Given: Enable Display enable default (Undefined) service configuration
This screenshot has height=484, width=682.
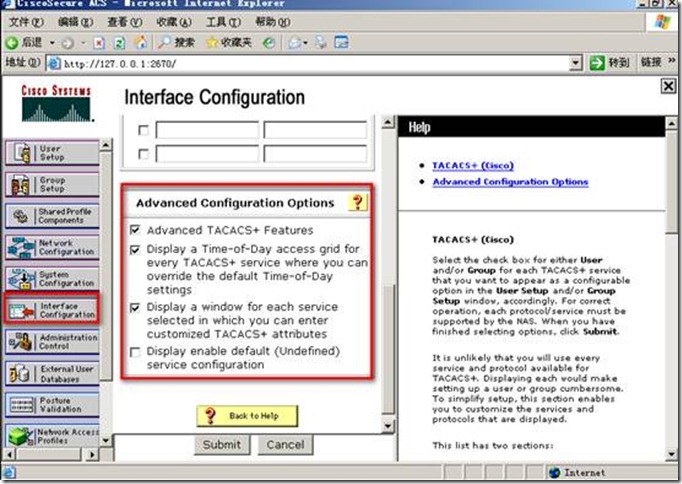Looking at the screenshot, I should (x=135, y=352).
